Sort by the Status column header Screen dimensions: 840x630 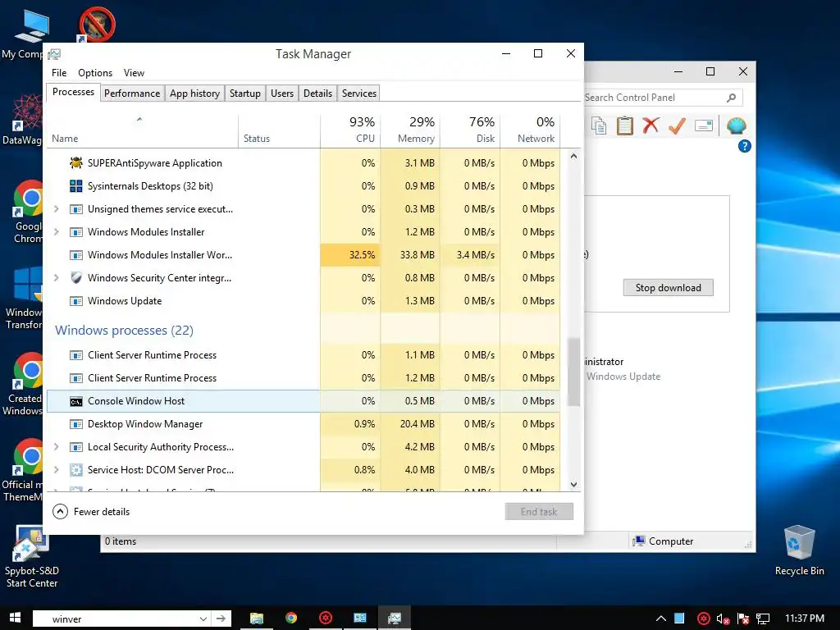pyautogui.click(x=279, y=130)
